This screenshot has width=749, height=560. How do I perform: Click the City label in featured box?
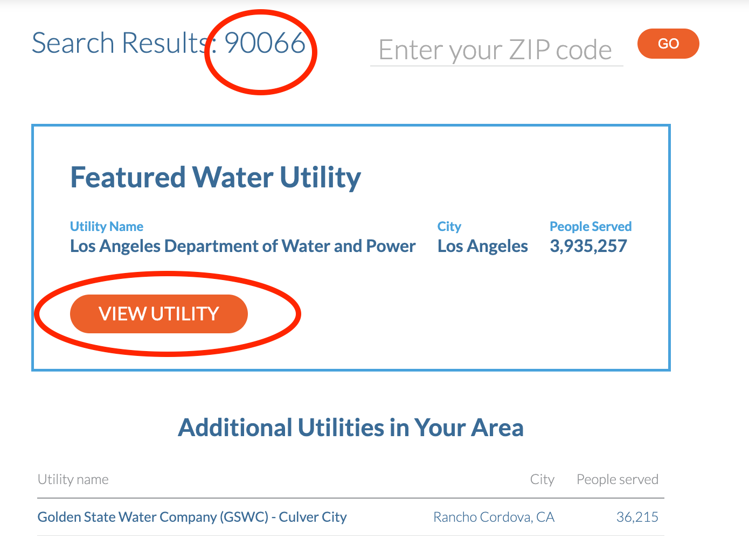449,227
